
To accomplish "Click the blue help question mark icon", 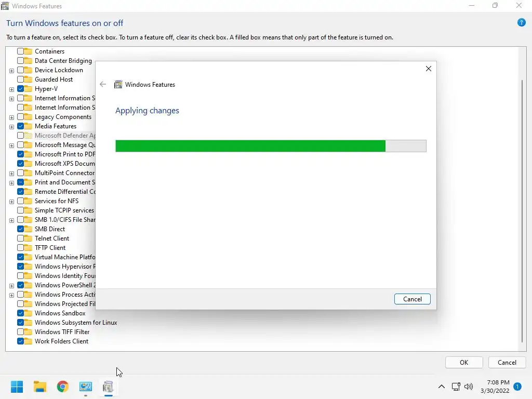I will pyautogui.click(x=521, y=23).
